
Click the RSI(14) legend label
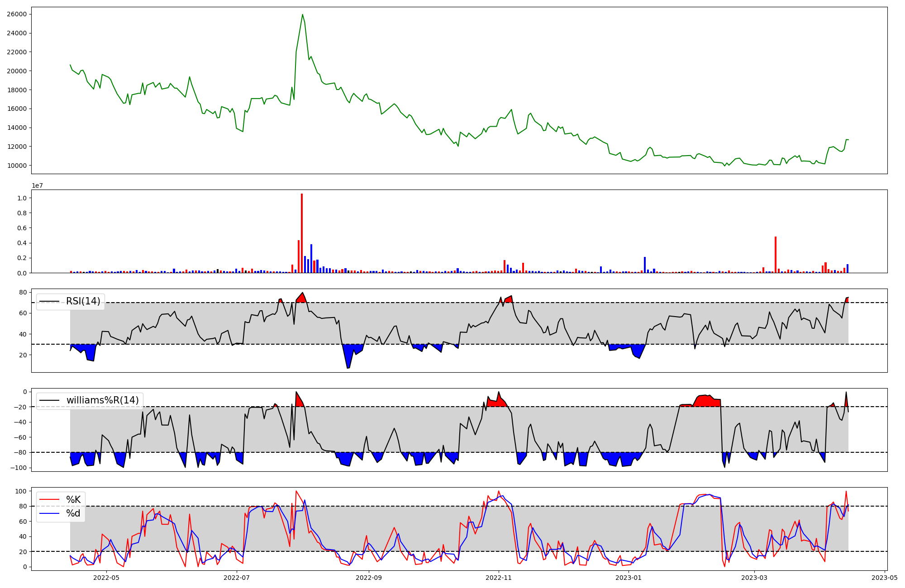click(x=83, y=301)
